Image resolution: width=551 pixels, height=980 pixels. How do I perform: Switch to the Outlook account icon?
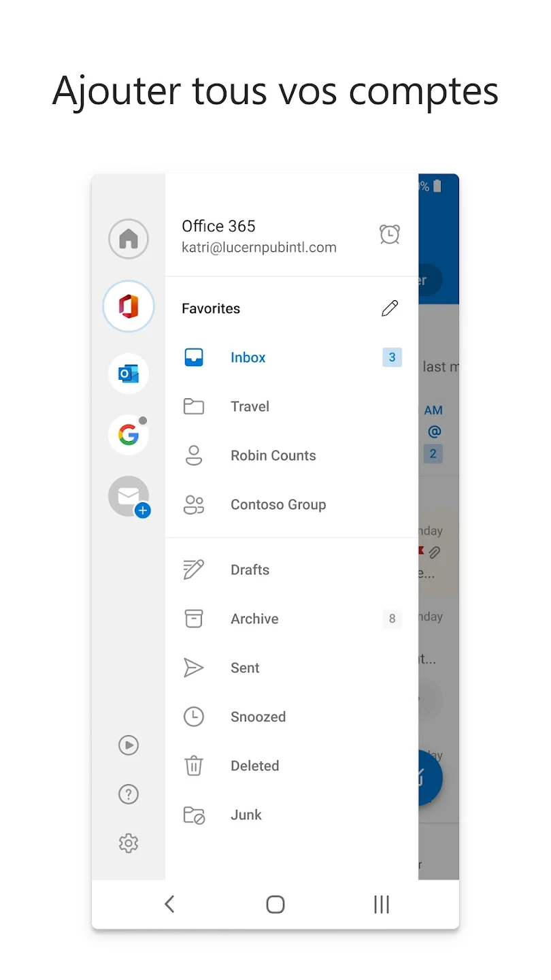pyautogui.click(x=129, y=374)
